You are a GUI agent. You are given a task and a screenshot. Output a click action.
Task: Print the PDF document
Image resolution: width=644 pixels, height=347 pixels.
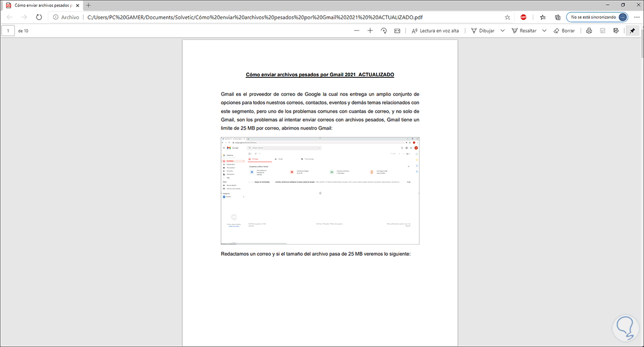coord(589,31)
